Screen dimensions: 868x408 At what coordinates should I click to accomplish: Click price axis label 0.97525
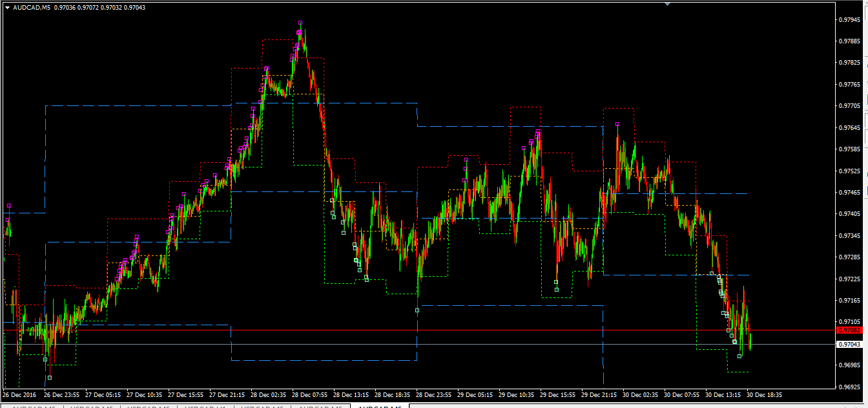pyautogui.click(x=849, y=171)
